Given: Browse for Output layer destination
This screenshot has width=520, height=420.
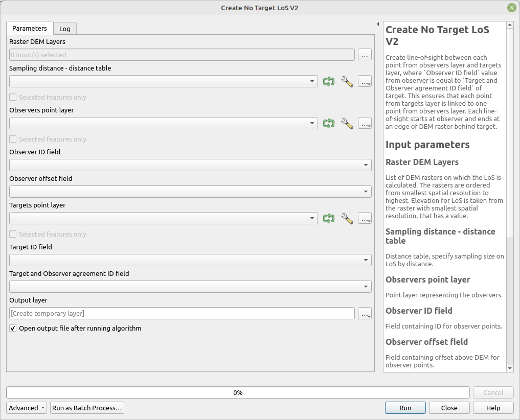Looking at the screenshot, I should click(365, 313).
